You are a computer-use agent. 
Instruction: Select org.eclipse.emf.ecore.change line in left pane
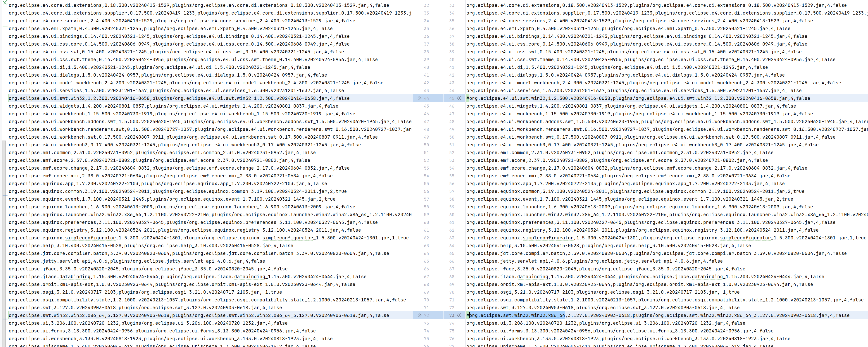(x=179, y=168)
